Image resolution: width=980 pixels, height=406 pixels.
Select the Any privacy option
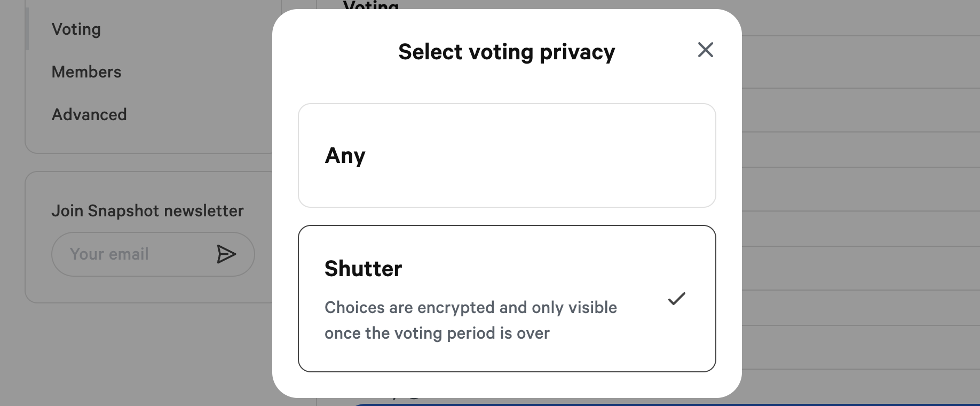point(507,155)
